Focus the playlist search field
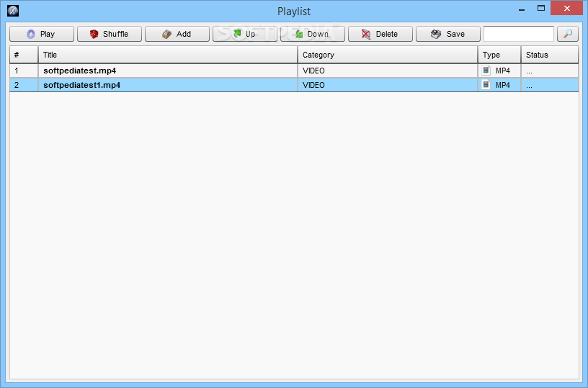Image resolution: width=588 pixels, height=388 pixels. click(519, 34)
